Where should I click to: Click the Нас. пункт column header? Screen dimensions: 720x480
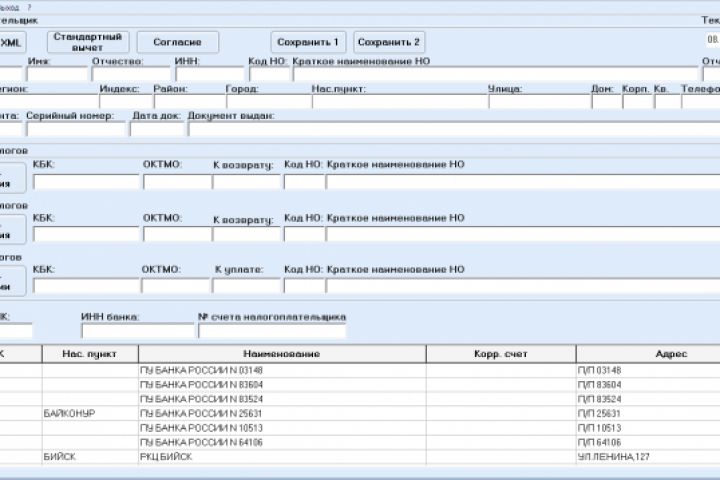coord(90,354)
